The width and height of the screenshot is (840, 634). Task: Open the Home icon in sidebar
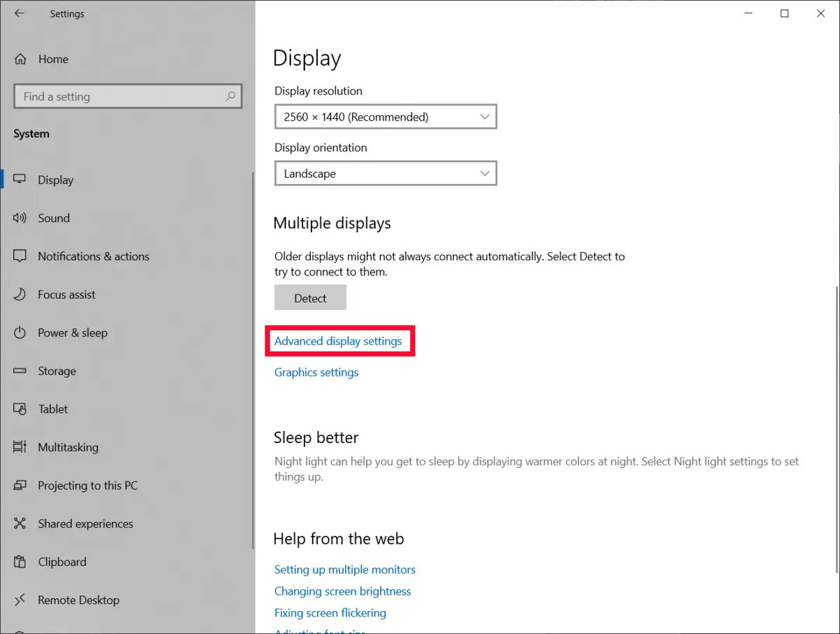pos(20,59)
